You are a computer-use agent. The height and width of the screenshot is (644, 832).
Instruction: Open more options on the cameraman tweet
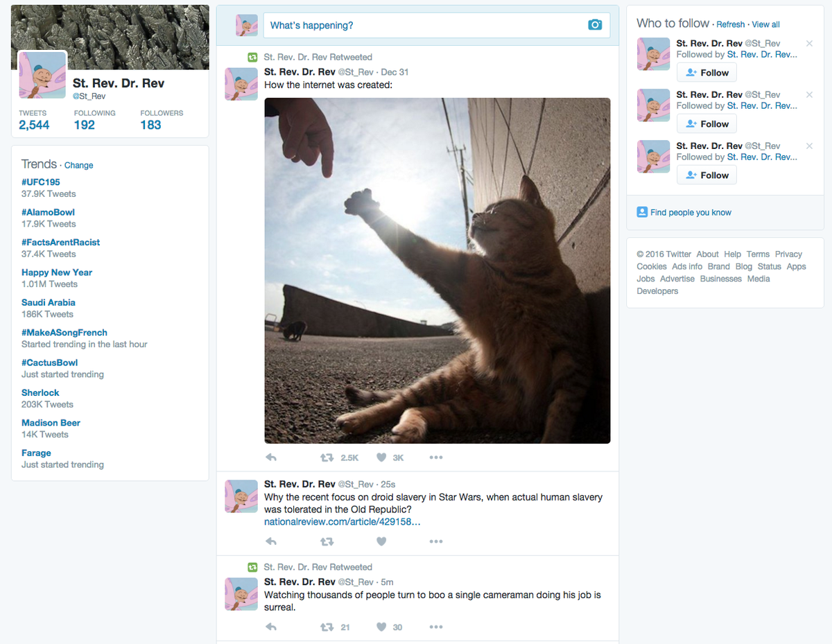coord(435,627)
